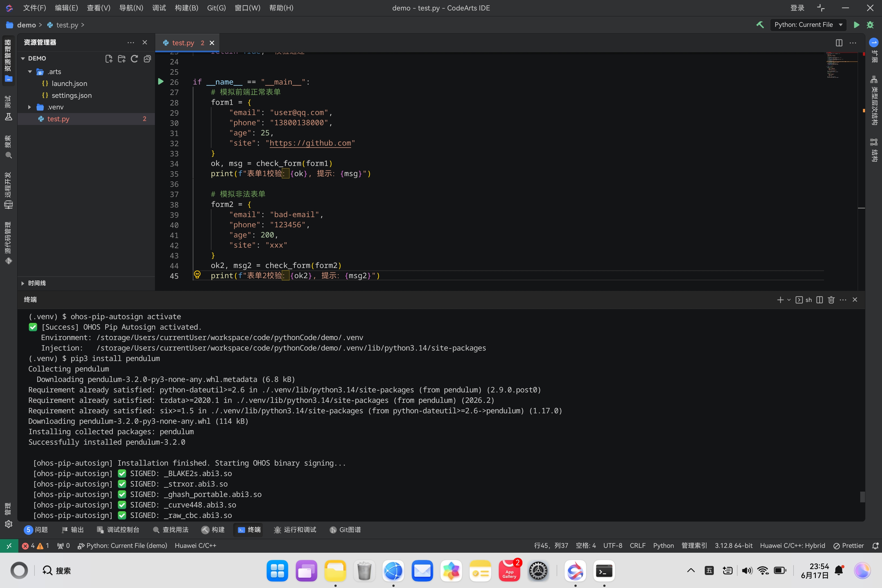Start debugging with the bug icon

(870, 25)
